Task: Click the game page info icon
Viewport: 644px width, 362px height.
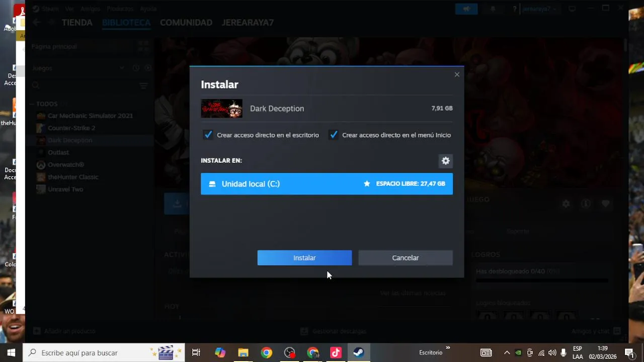Action: [586, 204]
